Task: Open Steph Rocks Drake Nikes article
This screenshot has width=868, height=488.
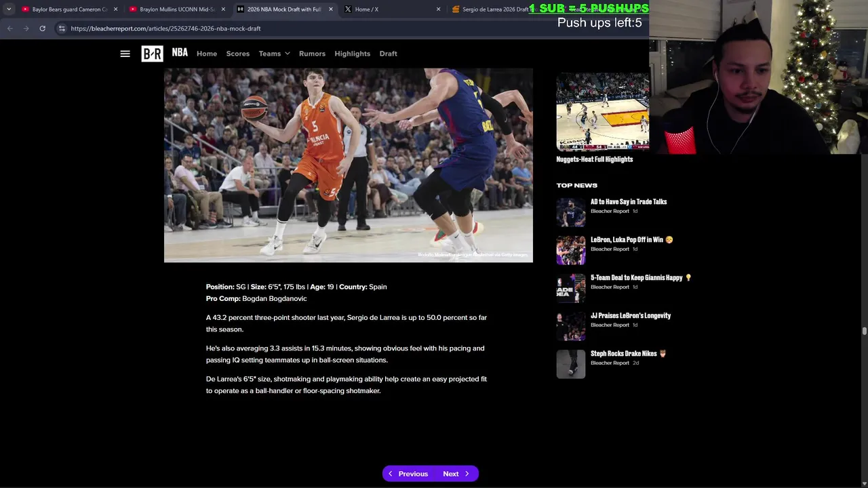Action: tap(628, 353)
